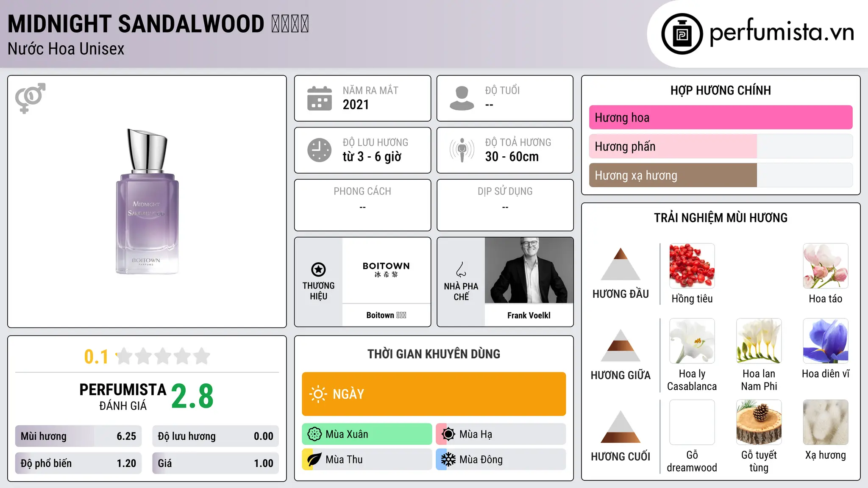Click the Phong cách card
868x488 pixels.
click(362, 205)
